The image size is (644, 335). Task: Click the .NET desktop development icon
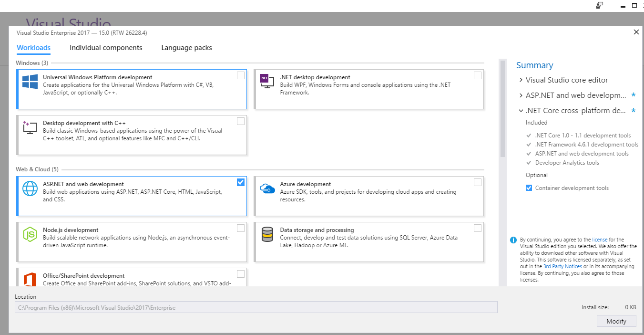point(267,81)
